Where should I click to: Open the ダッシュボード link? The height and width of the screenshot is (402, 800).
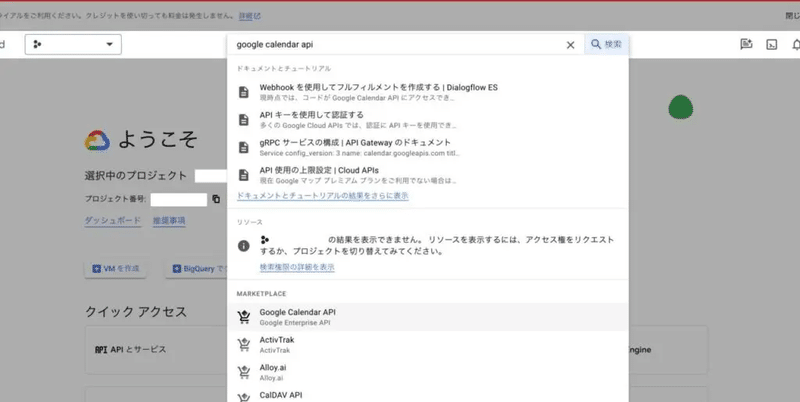112,221
